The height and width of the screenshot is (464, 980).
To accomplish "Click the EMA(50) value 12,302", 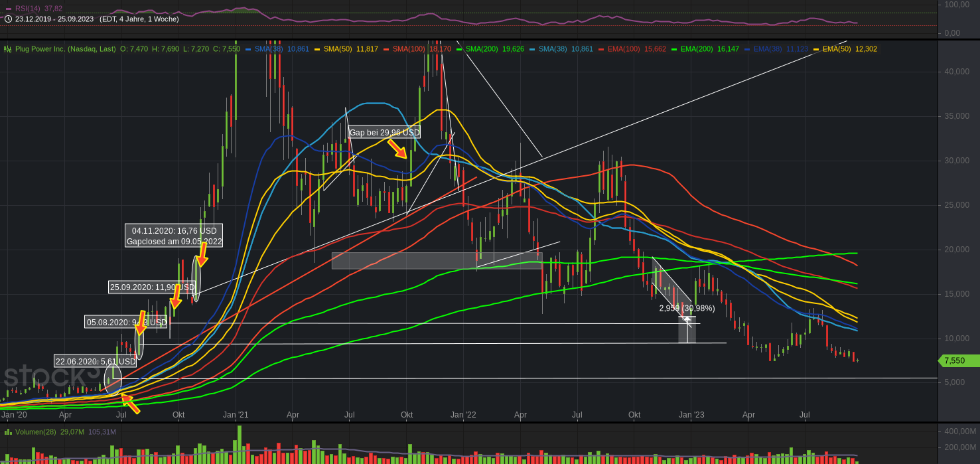I will click(866, 49).
